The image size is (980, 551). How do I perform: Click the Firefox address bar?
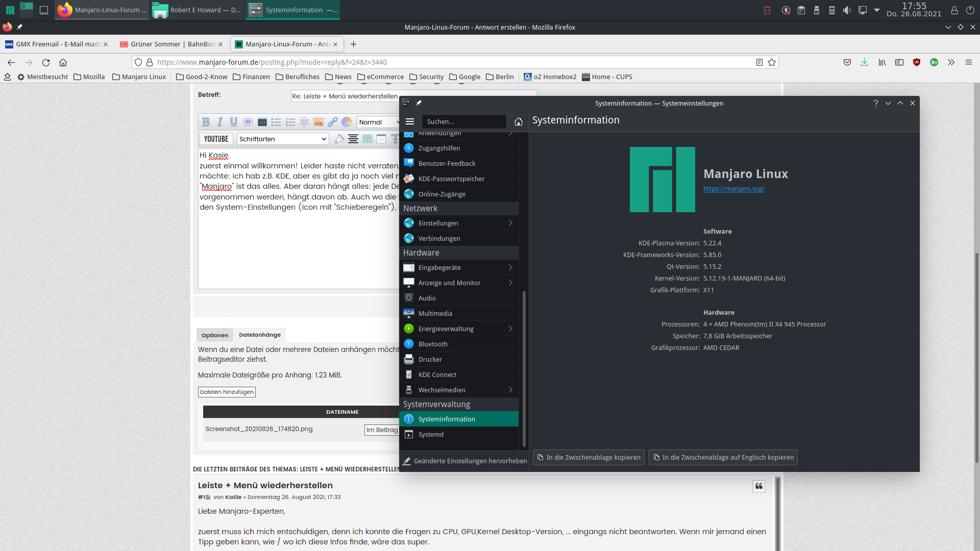pyautogui.click(x=454, y=62)
